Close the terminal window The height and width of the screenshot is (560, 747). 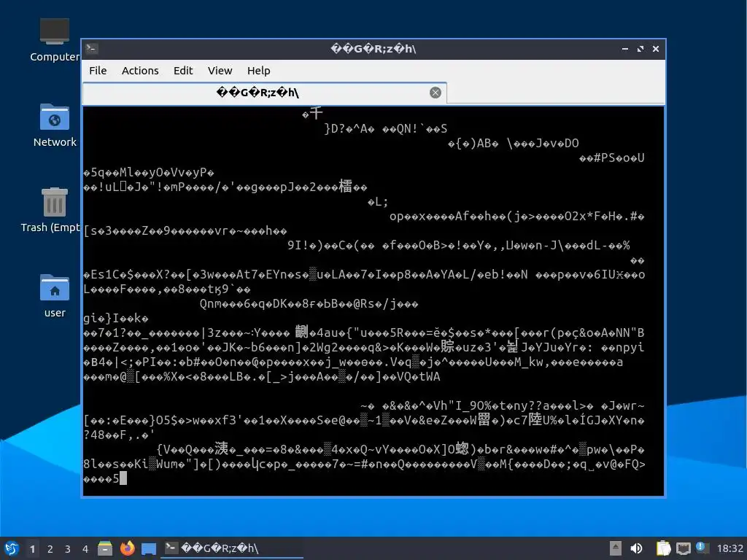(x=656, y=49)
